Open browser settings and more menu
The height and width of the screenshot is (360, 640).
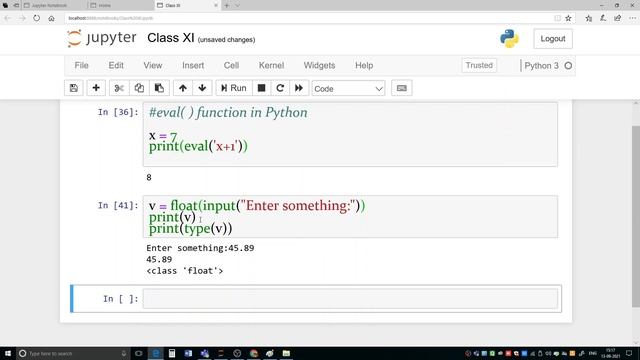pyautogui.click(x=632, y=18)
